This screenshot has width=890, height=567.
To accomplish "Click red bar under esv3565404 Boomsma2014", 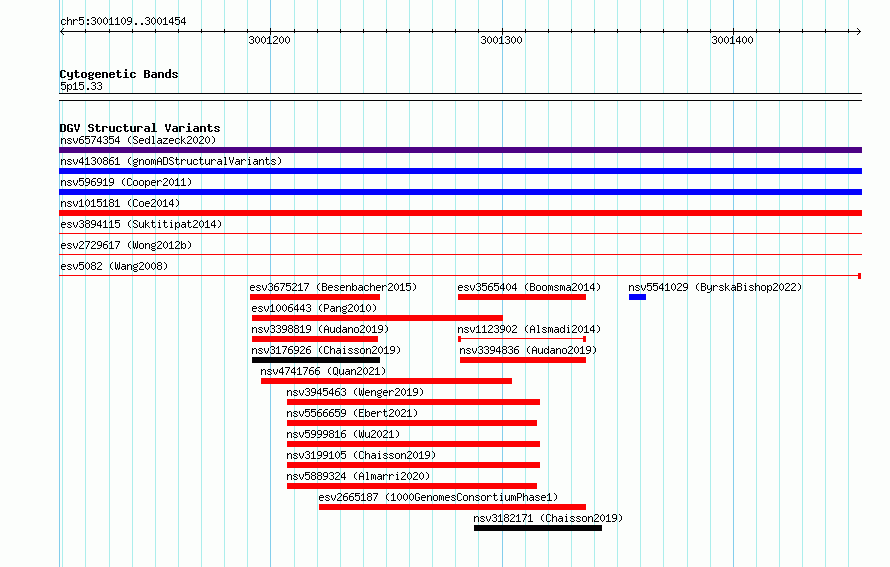I will pyautogui.click(x=522, y=297).
